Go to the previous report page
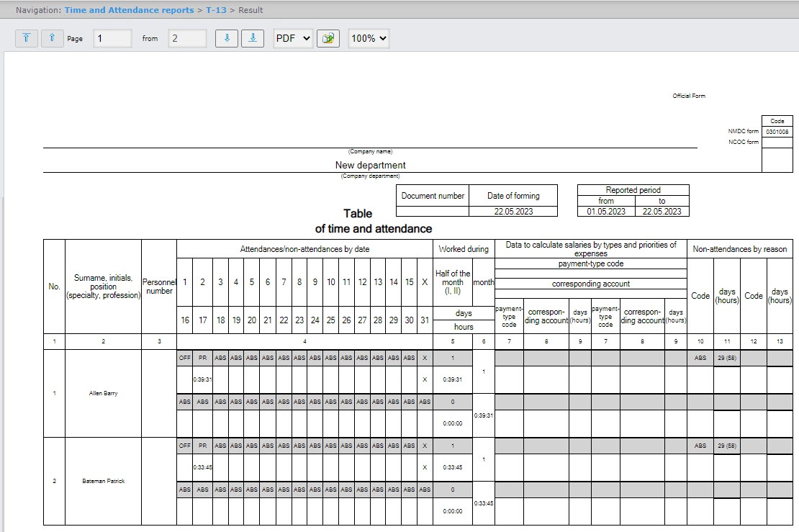 [x=52, y=38]
